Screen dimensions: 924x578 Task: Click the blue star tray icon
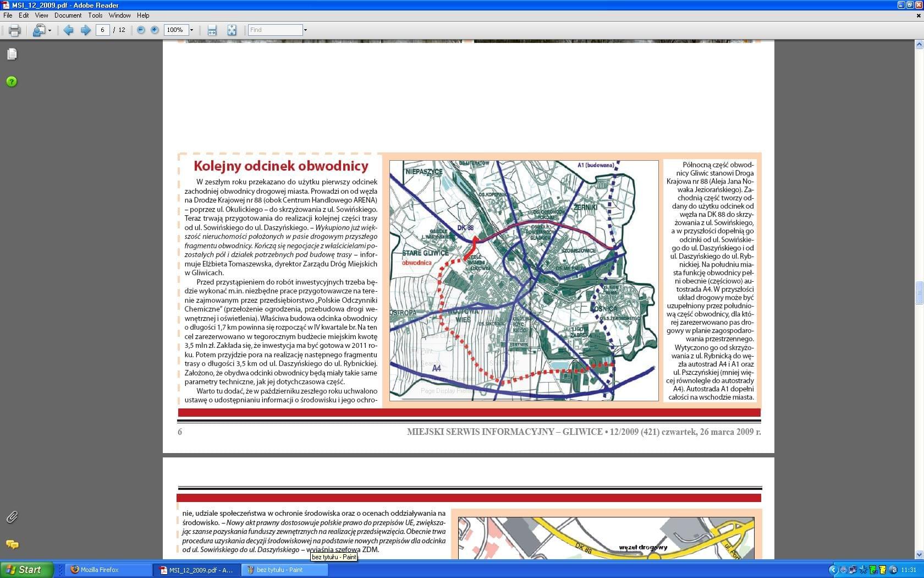[863, 570]
